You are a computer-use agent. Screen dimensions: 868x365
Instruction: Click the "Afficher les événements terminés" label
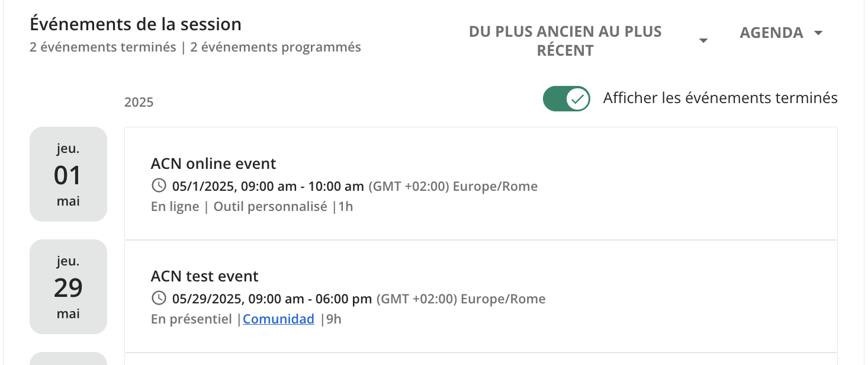tap(720, 98)
